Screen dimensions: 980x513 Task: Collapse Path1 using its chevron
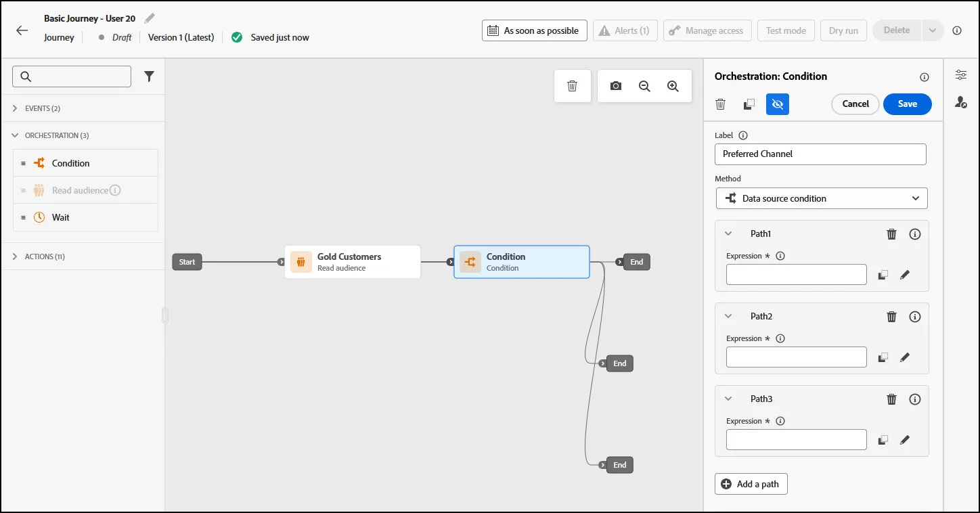729,233
